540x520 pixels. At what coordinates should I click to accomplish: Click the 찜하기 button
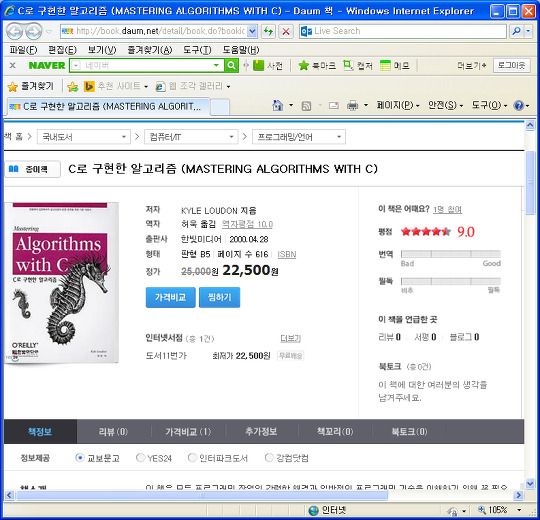219,298
